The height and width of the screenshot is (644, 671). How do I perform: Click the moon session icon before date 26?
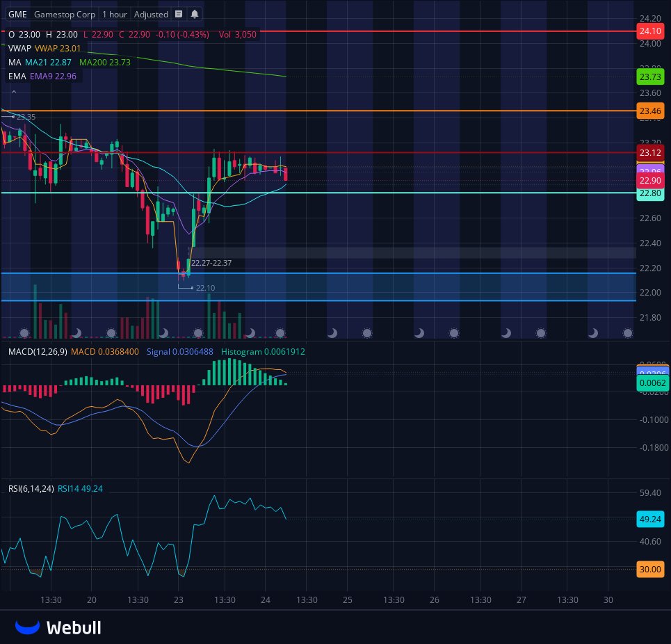(x=419, y=332)
